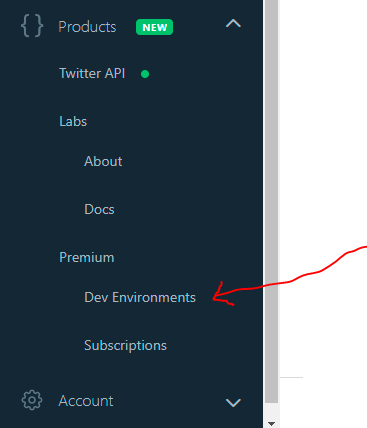Expand the Account section chevron
Screen dimensions: 367x428
(233, 402)
